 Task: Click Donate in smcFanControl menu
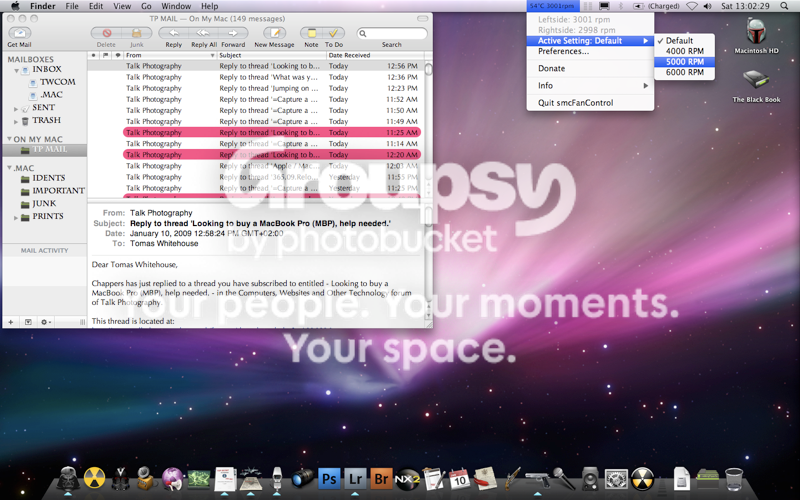(590, 68)
